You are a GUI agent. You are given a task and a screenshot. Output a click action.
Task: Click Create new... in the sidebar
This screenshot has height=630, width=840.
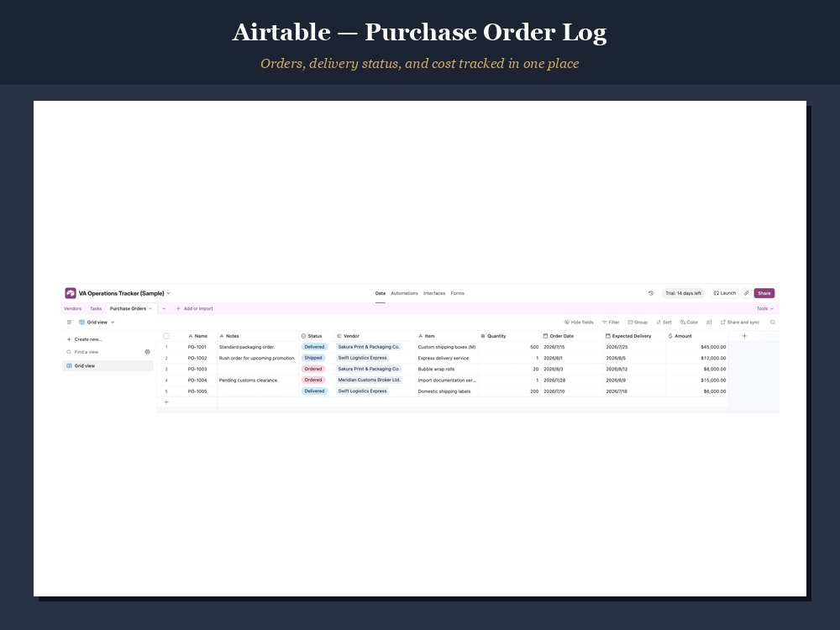(x=85, y=339)
